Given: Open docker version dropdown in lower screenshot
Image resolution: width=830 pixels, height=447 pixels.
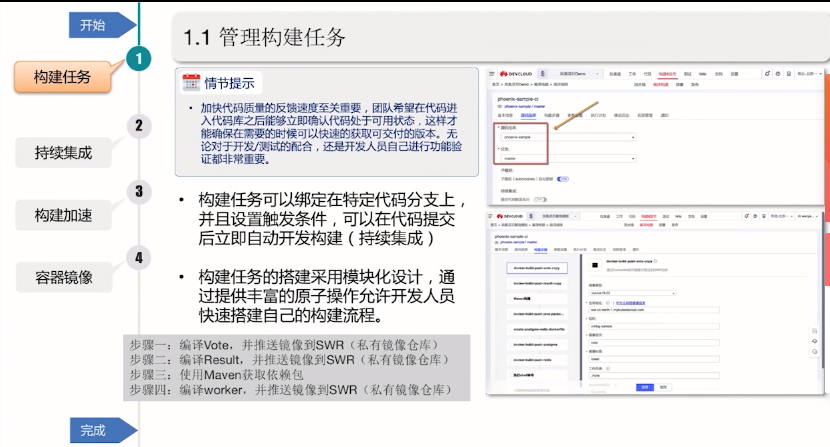Looking at the screenshot, I should tap(633, 293).
